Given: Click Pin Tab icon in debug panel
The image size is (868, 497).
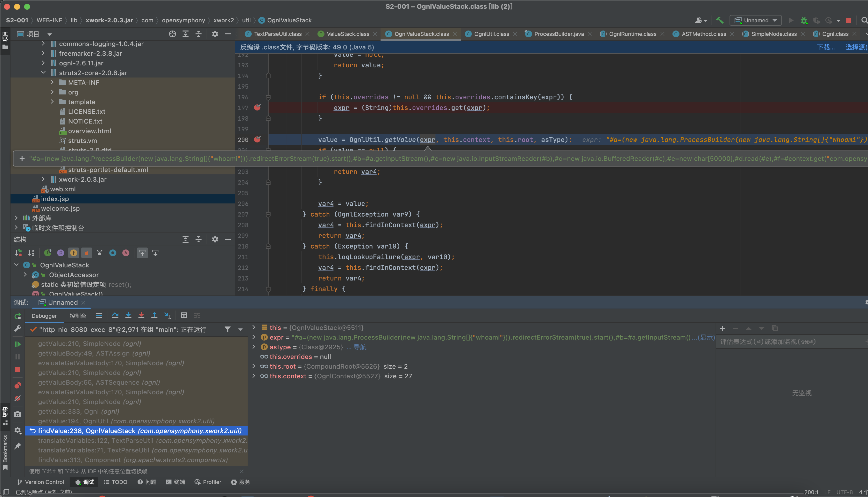Looking at the screenshot, I should click(x=18, y=446).
